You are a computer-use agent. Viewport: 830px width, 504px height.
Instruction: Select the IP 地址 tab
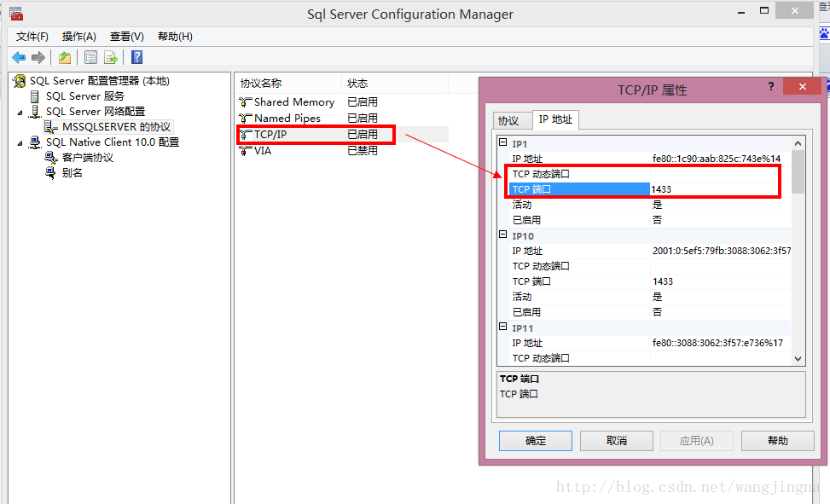click(x=556, y=119)
